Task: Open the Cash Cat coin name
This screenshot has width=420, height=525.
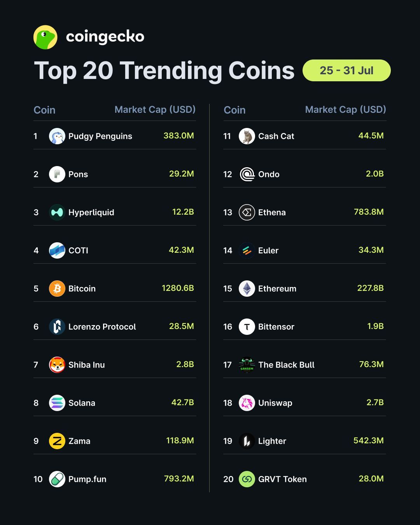Action: click(x=276, y=136)
